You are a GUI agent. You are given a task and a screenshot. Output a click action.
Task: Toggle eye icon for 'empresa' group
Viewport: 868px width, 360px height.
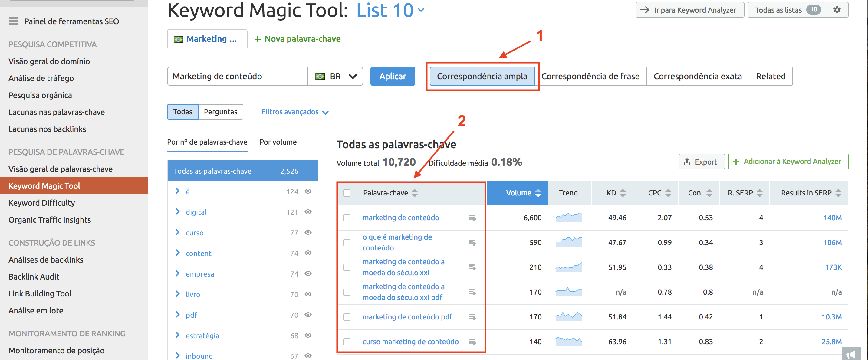308,273
